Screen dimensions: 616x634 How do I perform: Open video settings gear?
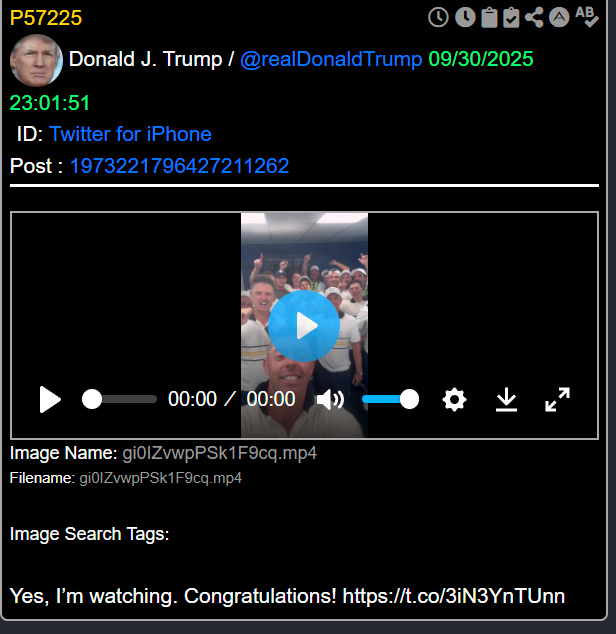pos(455,399)
